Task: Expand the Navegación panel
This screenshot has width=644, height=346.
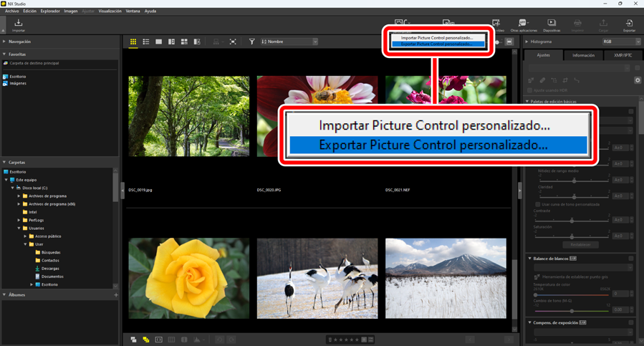Action: 4,42
